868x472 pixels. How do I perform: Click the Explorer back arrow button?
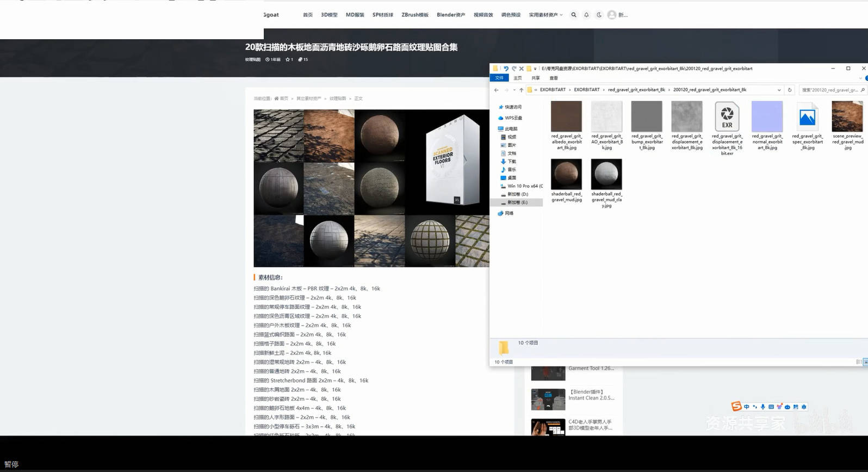coord(496,90)
